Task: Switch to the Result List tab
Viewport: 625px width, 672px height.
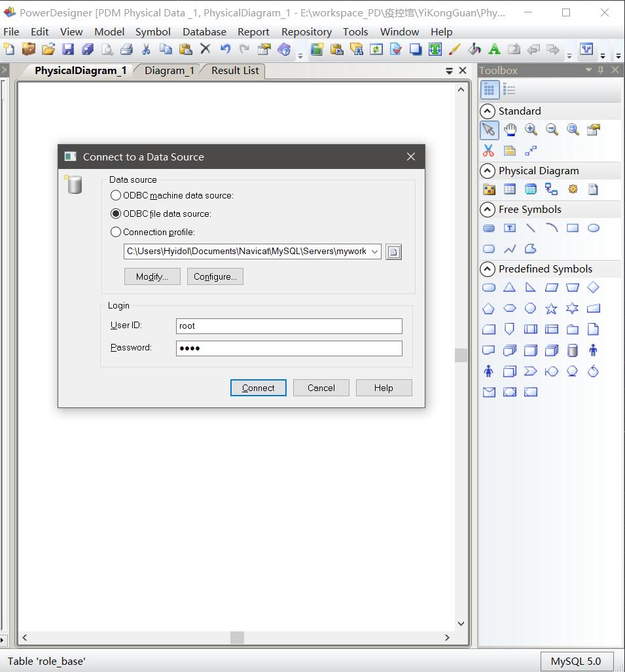Action: pos(235,71)
